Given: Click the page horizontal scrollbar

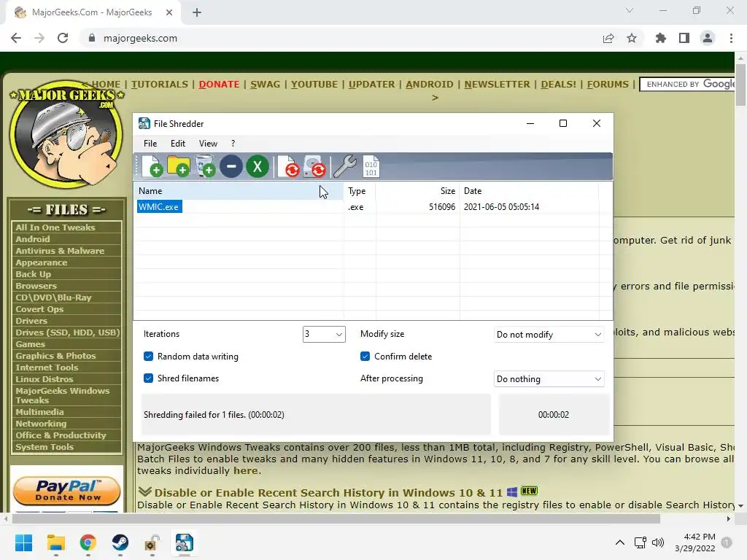Looking at the screenshot, I should [x=336, y=518].
